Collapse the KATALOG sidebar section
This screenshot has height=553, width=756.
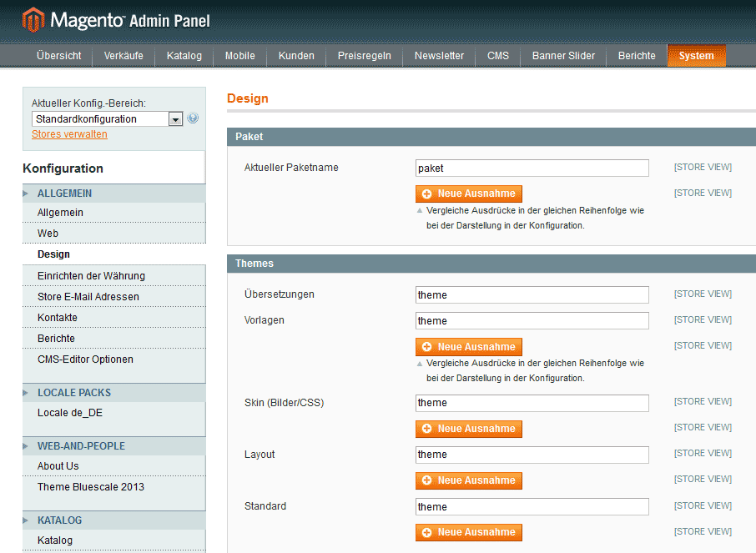coord(27,520)
